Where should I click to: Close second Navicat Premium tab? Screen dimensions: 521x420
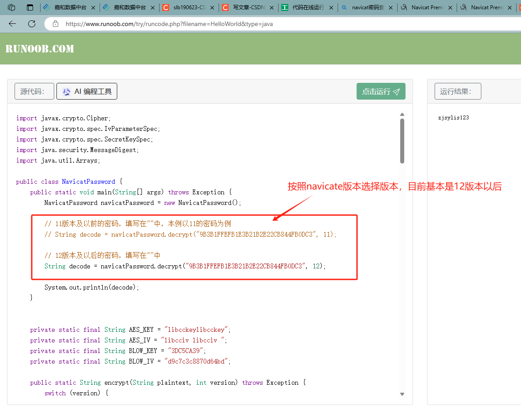pos(510,7)
